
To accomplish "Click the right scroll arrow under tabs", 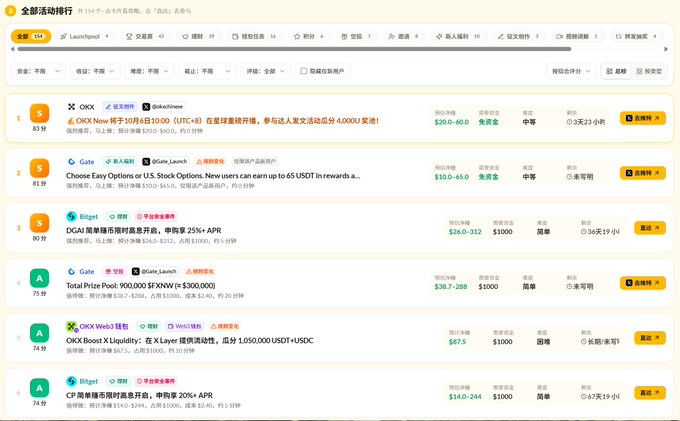I will pyautogui.click(x=666, y=49).
